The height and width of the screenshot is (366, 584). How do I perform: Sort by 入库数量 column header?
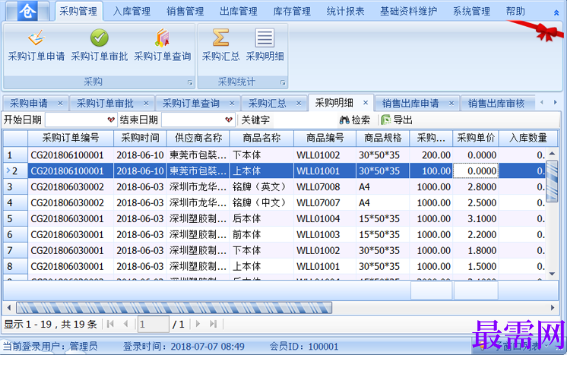528,138
